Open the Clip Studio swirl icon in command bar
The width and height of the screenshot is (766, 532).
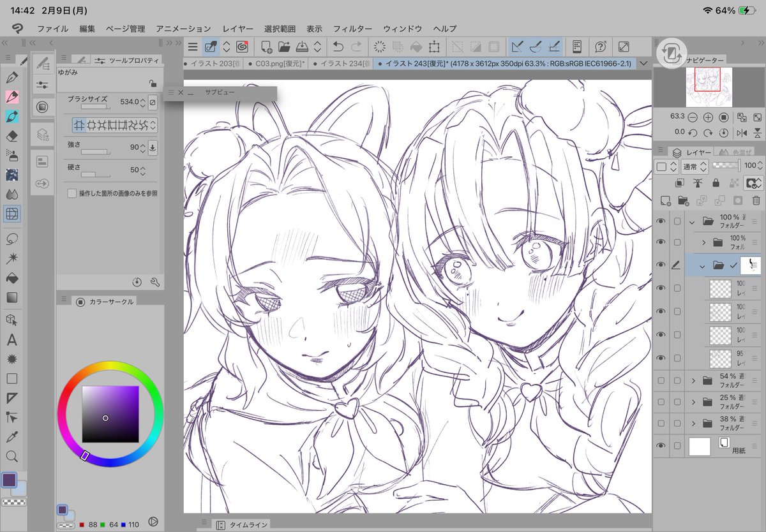click(242, 46)
